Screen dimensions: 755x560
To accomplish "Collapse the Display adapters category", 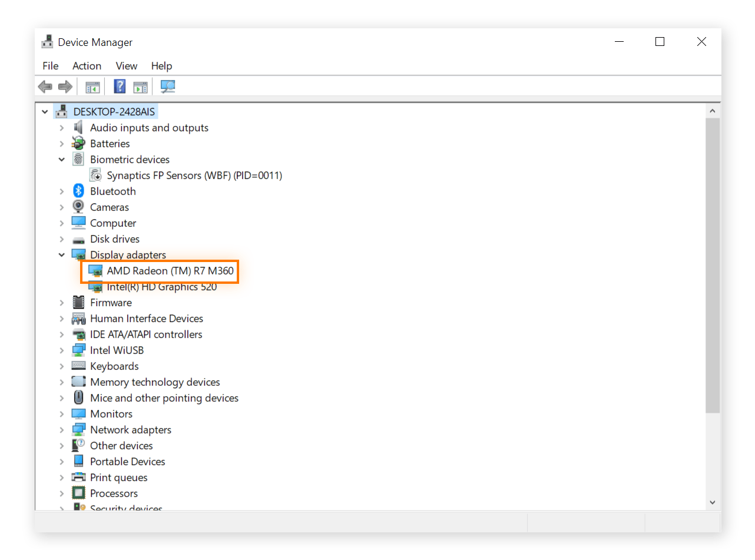I will [x=62, y=254].
